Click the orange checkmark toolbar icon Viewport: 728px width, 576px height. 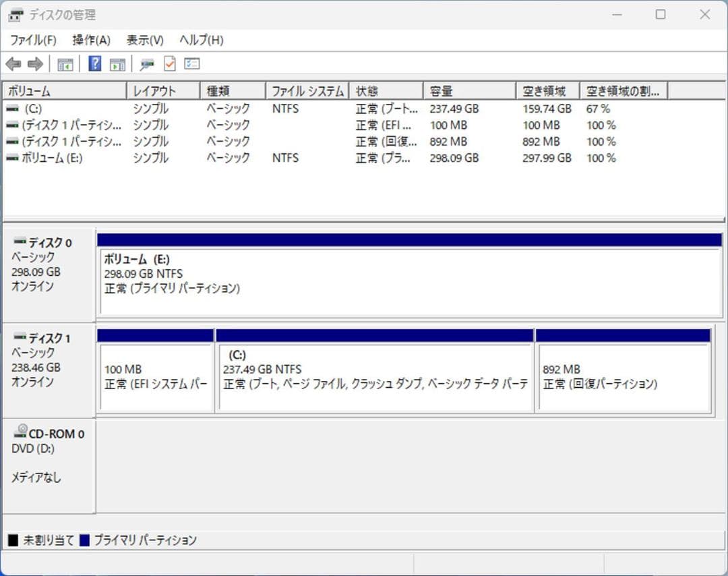(169, 63)
